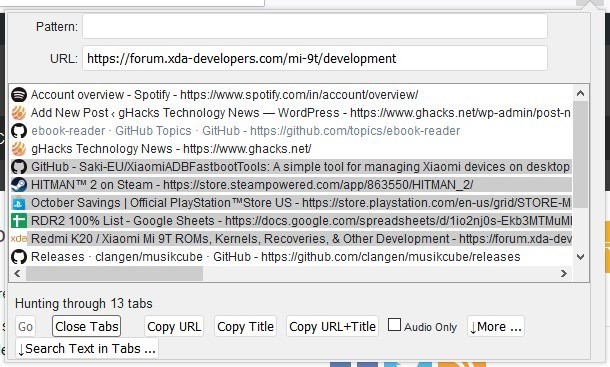
Task: Click the favicon of the gHacks Technology News row
Action: pos(19,149)
